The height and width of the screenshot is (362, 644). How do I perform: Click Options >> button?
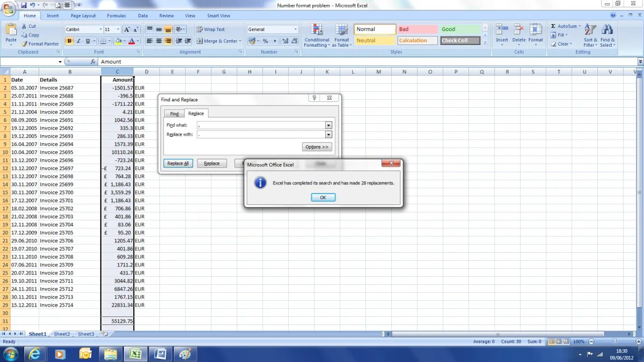coord(317,147)
